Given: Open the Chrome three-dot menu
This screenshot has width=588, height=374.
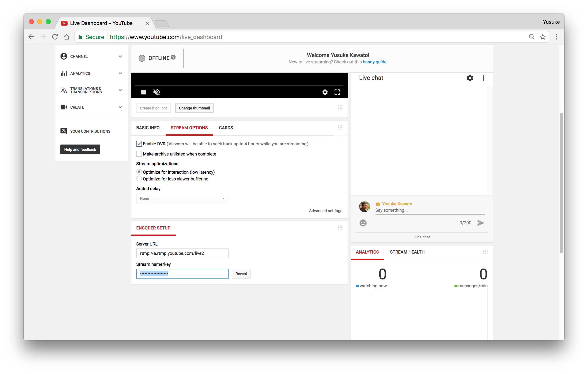Looking at the screenshot, I should [557, 37].
